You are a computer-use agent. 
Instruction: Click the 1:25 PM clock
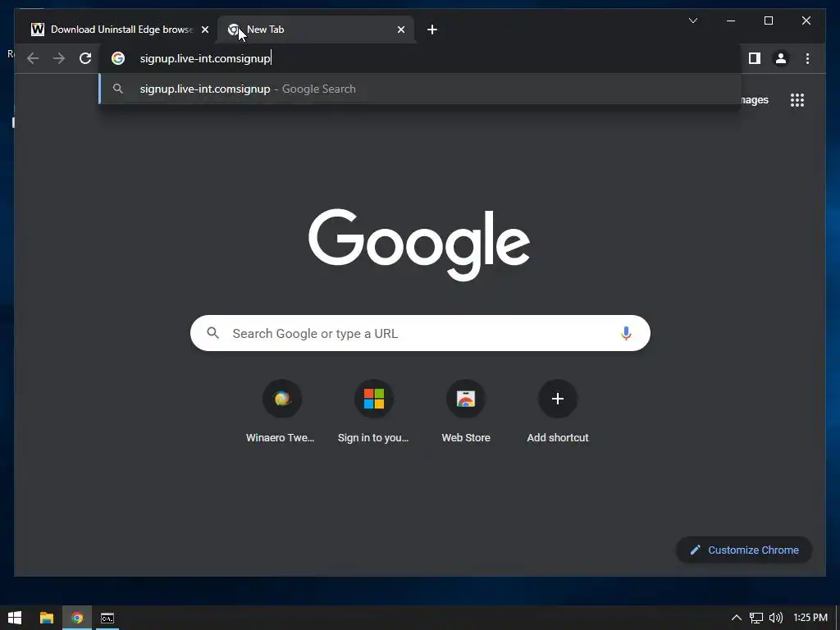(x=810, y=618)
